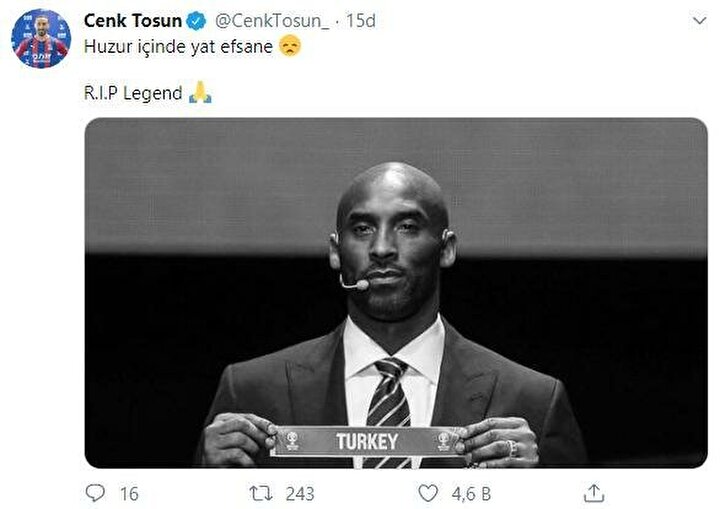This screenshot has width=720, height=509.
Task: Click the praying hands emoji
Action: point(200,92)
